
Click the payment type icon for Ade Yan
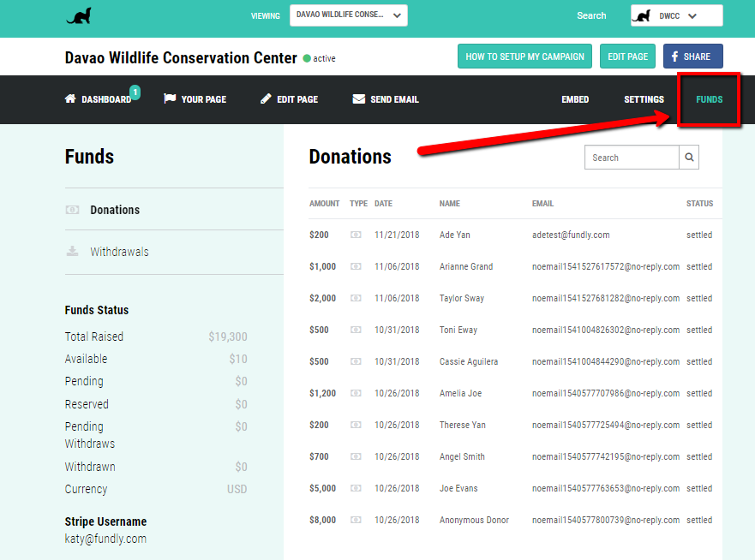[356, 235]
